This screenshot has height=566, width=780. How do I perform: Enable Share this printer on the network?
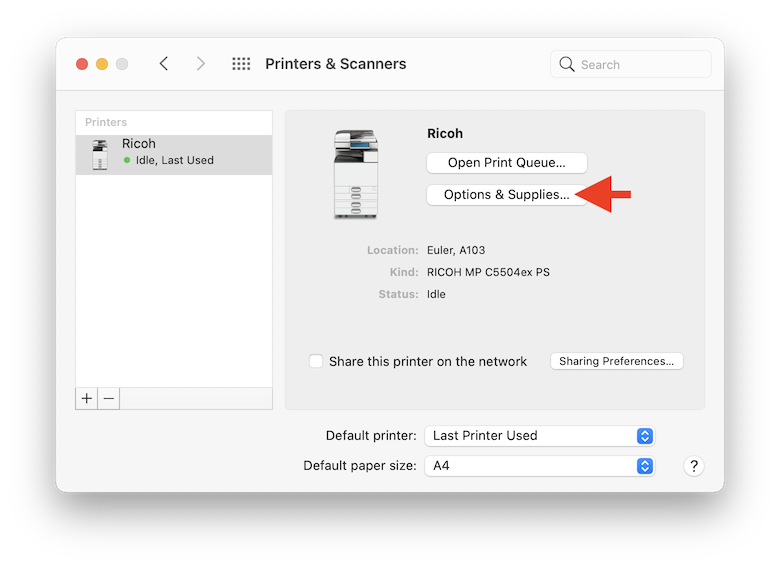pos(316,361)
